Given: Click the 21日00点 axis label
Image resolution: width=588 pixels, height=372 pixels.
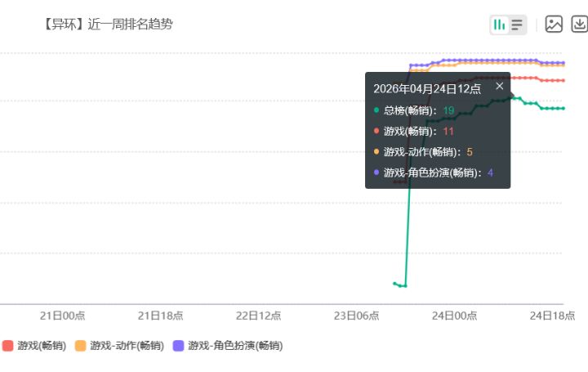Looking at the screenshot, I should point(63,316).
